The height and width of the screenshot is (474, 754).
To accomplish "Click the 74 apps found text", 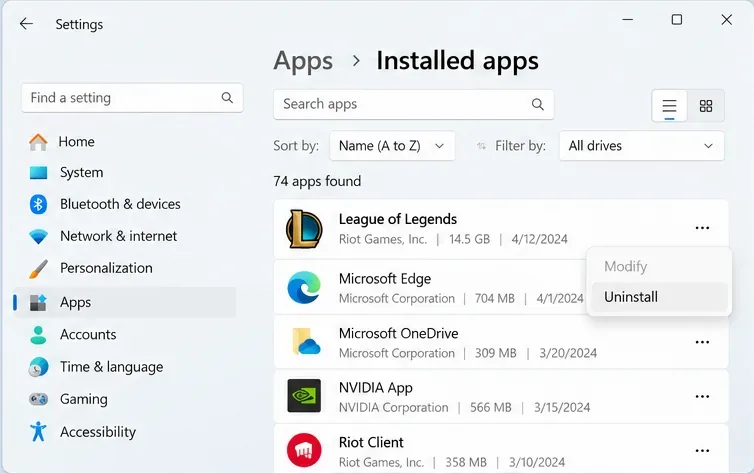I will coord(317,181).
